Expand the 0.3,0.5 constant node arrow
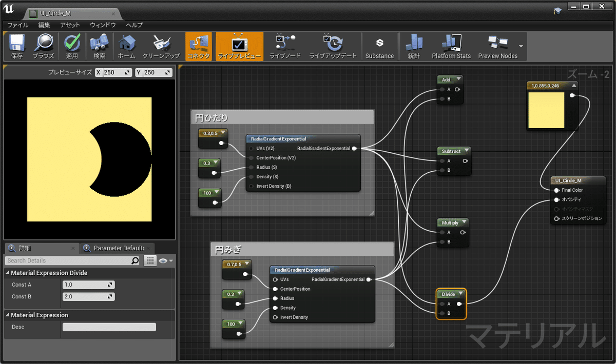 point(223,133)
